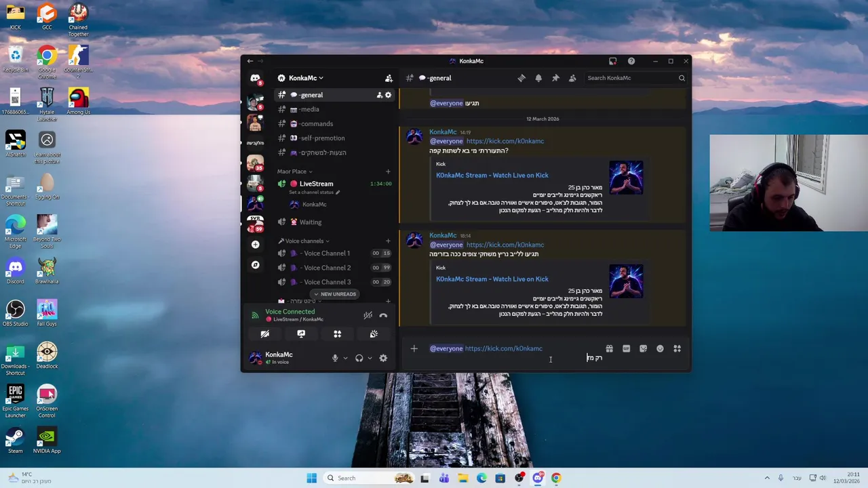Turn on camera in voice panel
This screenshot has width=868, height=488.
pyautogui.click(x=265, y=334)
